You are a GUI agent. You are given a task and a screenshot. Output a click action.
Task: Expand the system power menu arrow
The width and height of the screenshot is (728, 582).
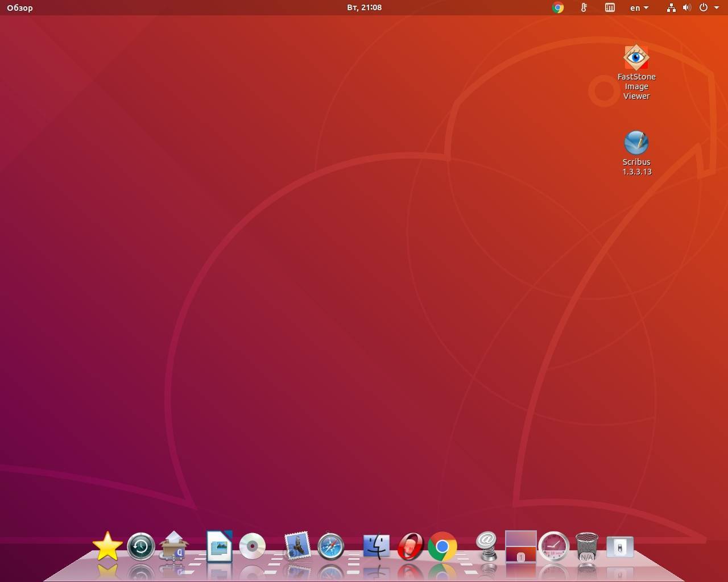point(717,8)
